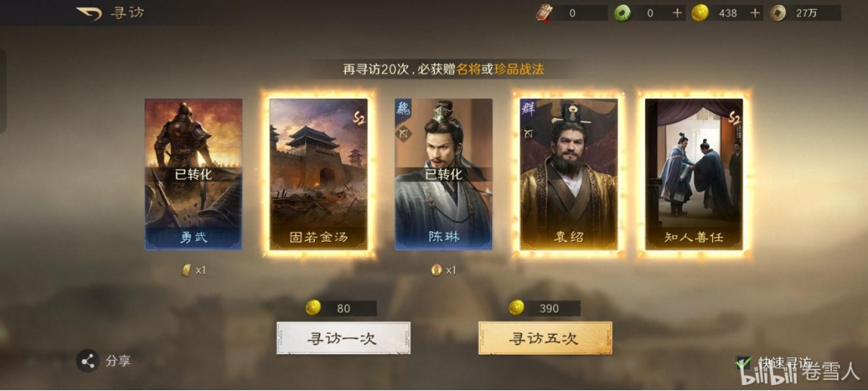868x391 pixels.
Task: Open the 袁绍 general card
Action: coord(569,175)
